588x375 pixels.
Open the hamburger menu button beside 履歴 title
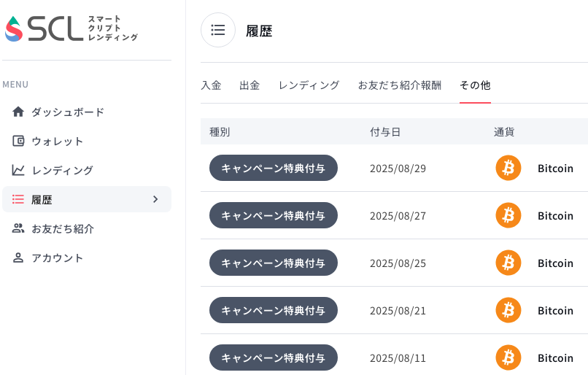pyautogui.click(x=218, y=30)
